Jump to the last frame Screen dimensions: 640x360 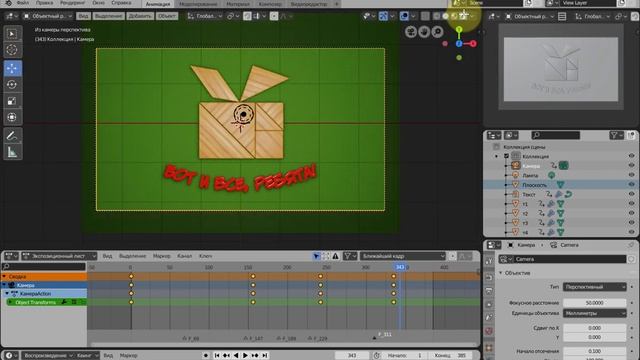coord(265,356)
